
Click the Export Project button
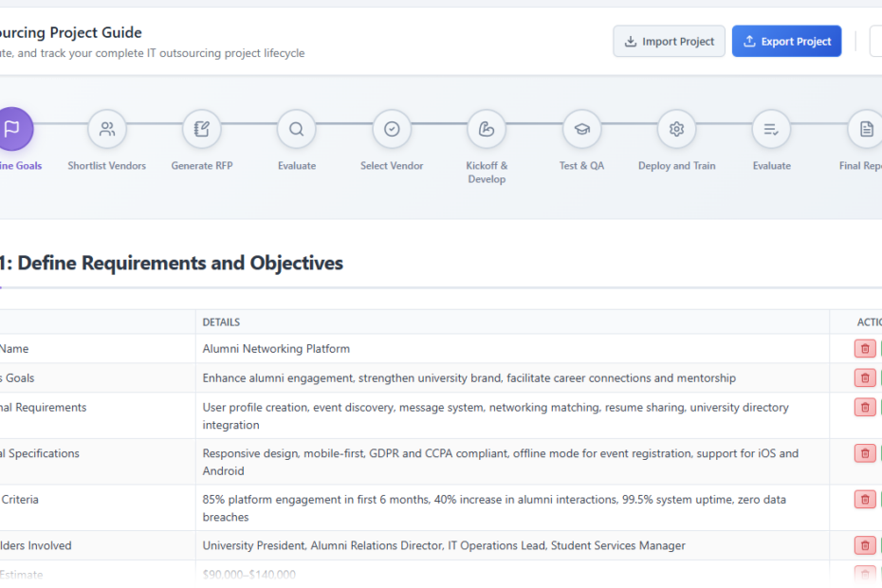pyautogui.click(x=786, y=41)
